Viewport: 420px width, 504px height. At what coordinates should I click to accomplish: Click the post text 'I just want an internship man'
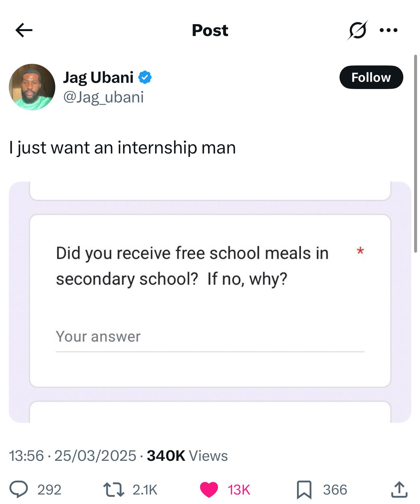pos(122,148)
